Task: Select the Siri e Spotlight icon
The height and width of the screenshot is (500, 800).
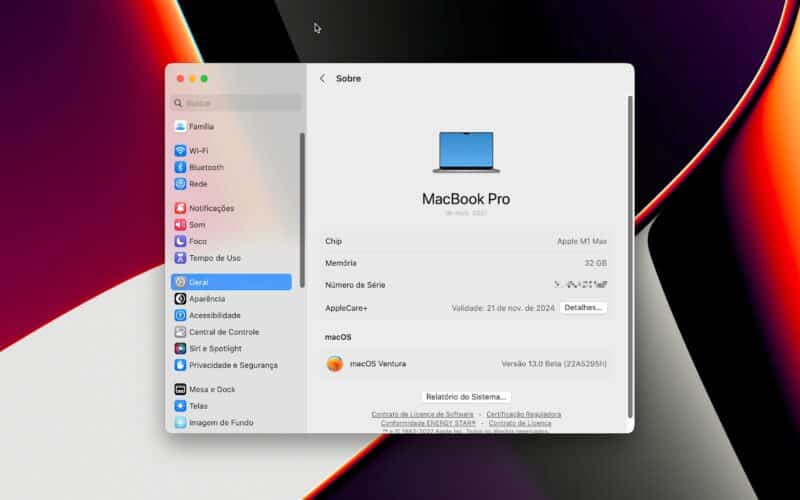Action: [180, 348]
